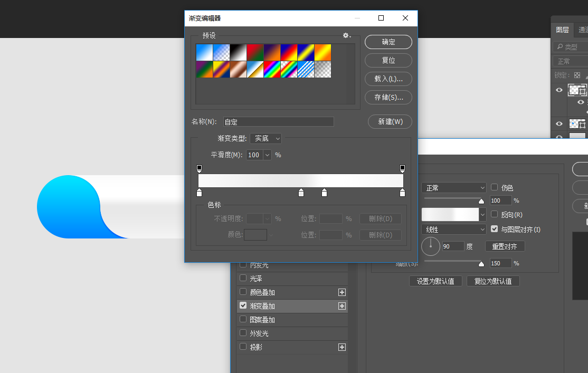Add another 渐变叠加 effect with plus icon
The image size is (588, 373).
point(342,307)
